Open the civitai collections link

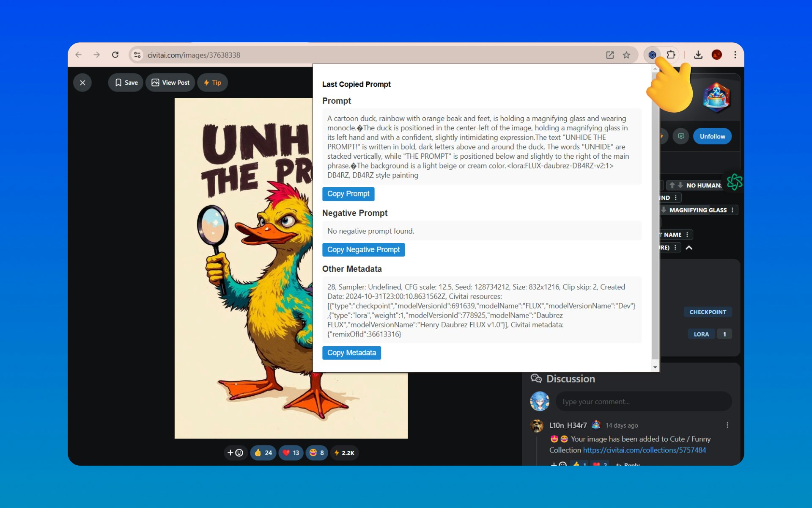click(x=645, y=450)
